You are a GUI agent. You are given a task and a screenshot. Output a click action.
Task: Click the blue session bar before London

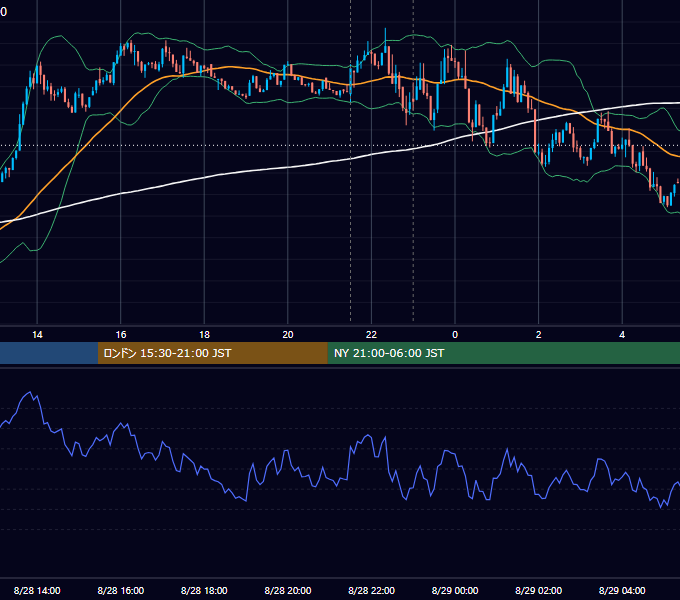coord(49,353)
